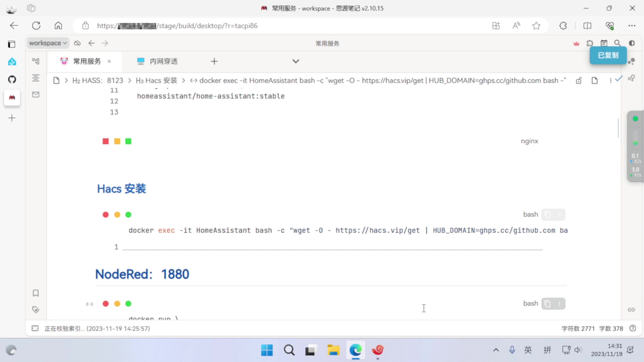Open browser extensions puzzle icon
The image size is (644, 362).
click(563, 26)
